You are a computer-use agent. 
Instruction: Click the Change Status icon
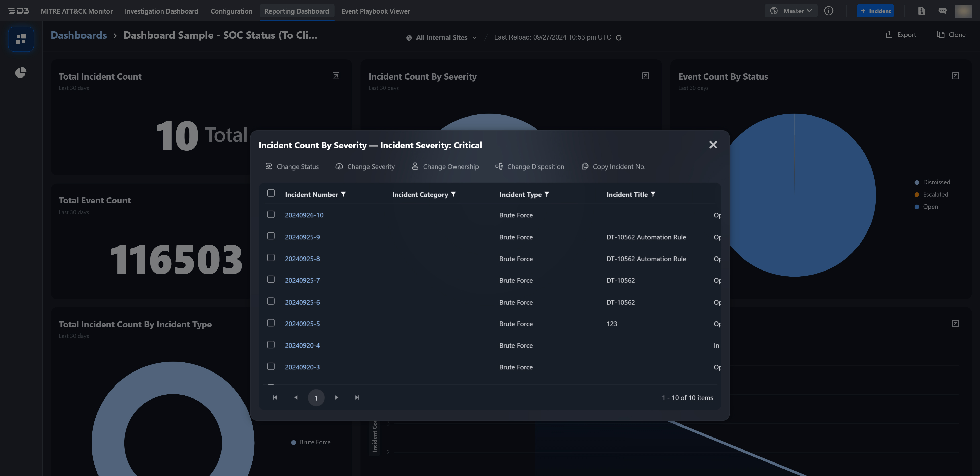(x=268, y=166)
